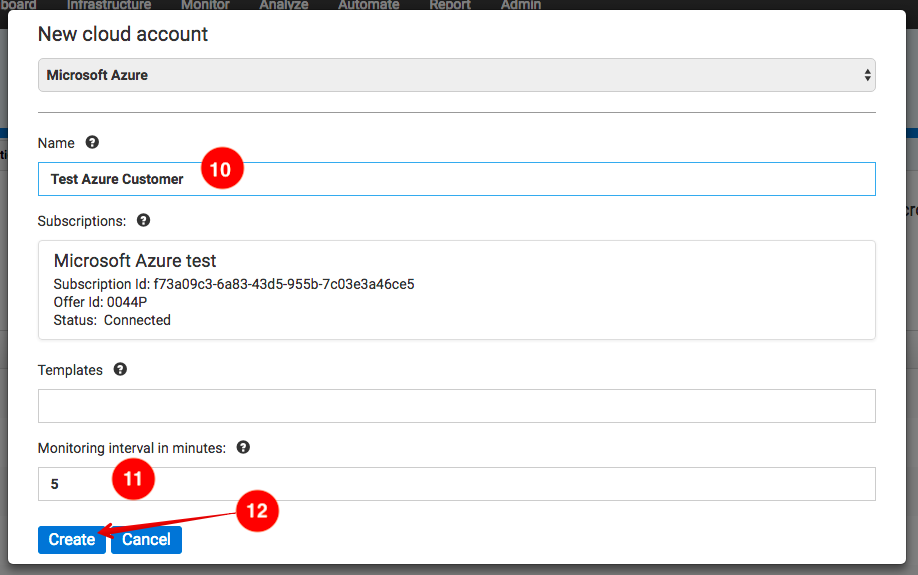Click the Offer Id: 0044P text
Screen dimensions: 918x575
100,302
